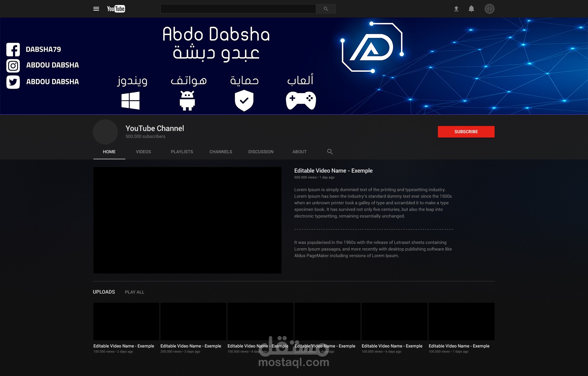588x376 pixels.
Task: Open the thumbnail of the 6 days ago video
Action: tap(395, 321)
